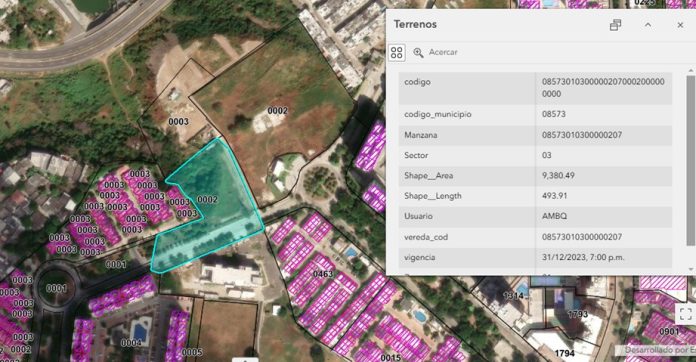Select parcel labeled 0003 near the road
The image size is (696, 362).
click(x=178, y=122)
